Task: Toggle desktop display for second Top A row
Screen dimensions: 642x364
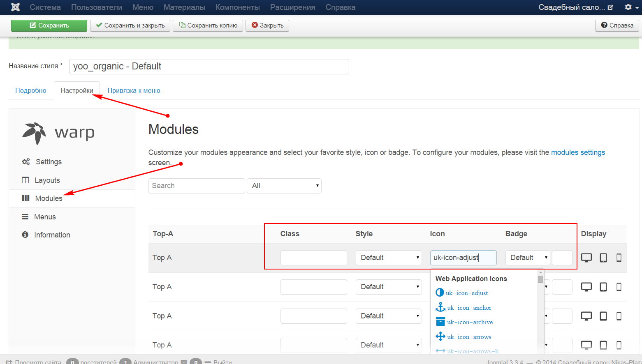Action: coord(586,287)
